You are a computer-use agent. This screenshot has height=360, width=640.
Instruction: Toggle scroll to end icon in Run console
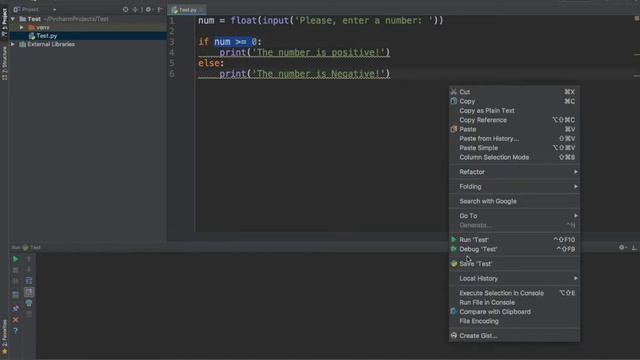pos(29,292)
